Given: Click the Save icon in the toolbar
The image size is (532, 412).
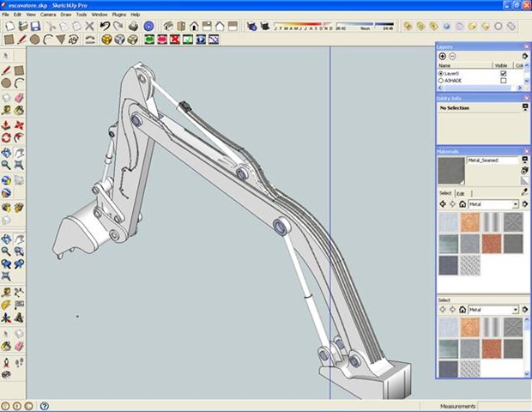Looking at the screenshot, I should [x=35, y=27].
